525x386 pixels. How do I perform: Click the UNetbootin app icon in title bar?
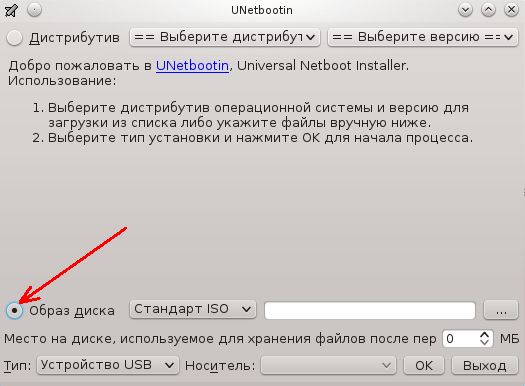[x=12, y=10]
